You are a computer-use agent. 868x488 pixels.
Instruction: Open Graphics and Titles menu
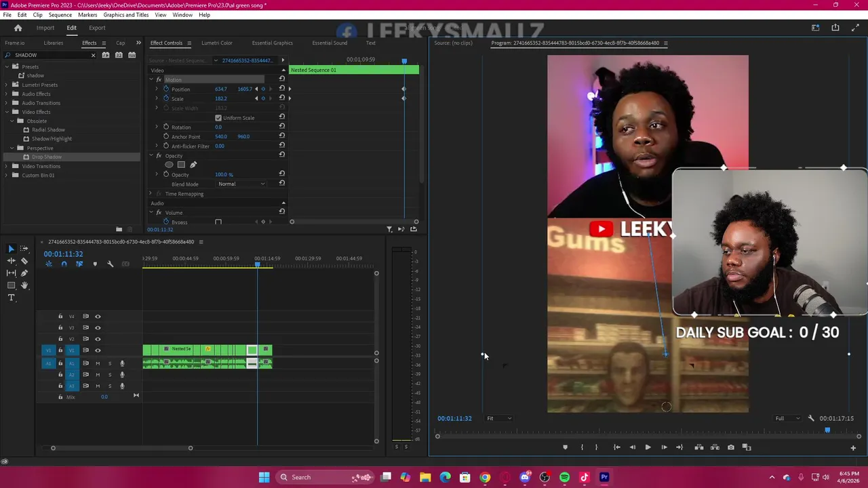coord(126,15)
